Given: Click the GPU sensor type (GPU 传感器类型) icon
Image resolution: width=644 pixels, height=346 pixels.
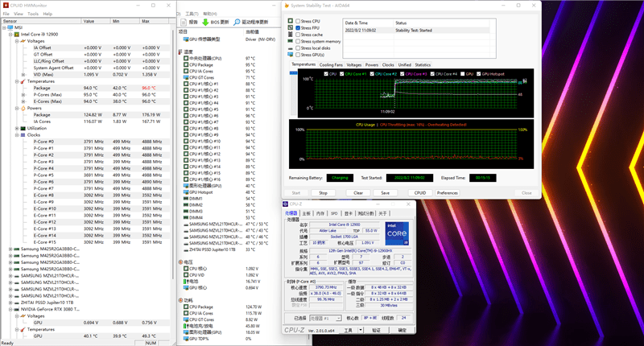Looking at the screenshot, I should click(x=186, y=39).
